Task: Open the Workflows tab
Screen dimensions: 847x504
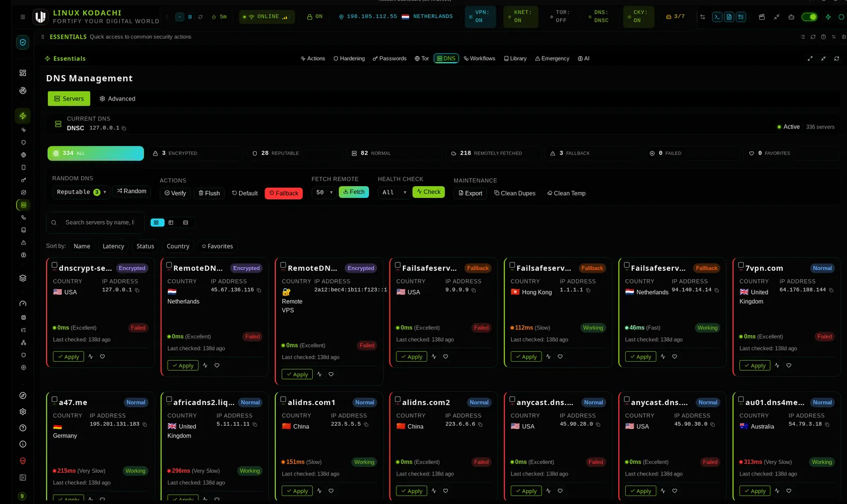Action: (480, 59)
